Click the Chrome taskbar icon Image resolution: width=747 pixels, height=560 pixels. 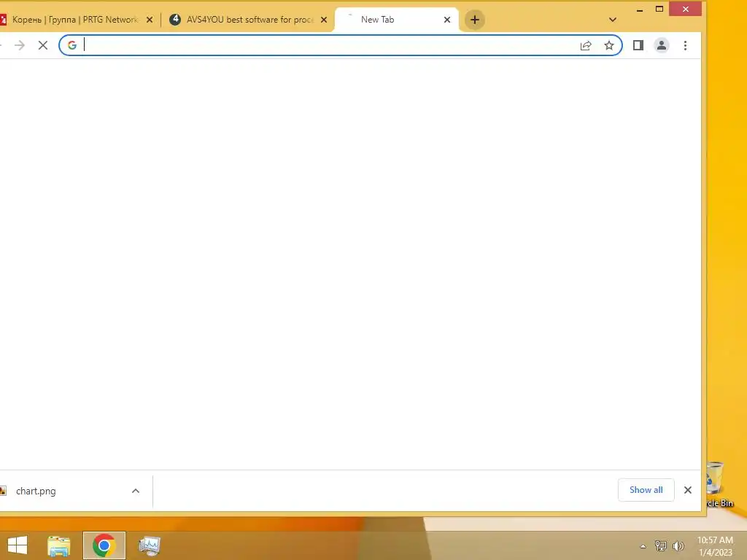point(104,545)
